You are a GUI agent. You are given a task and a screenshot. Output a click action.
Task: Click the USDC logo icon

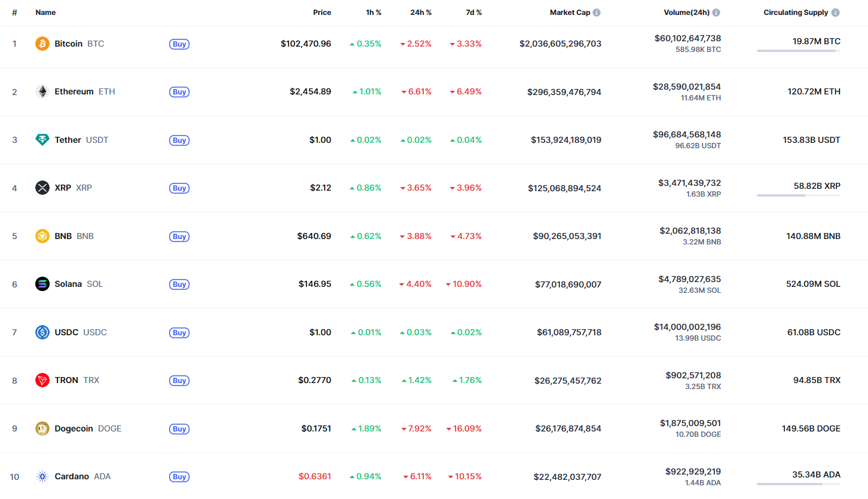pos(42,332)
